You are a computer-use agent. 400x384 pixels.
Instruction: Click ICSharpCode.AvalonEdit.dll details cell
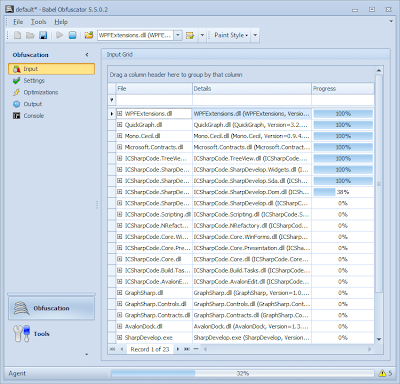click(252, 282)
